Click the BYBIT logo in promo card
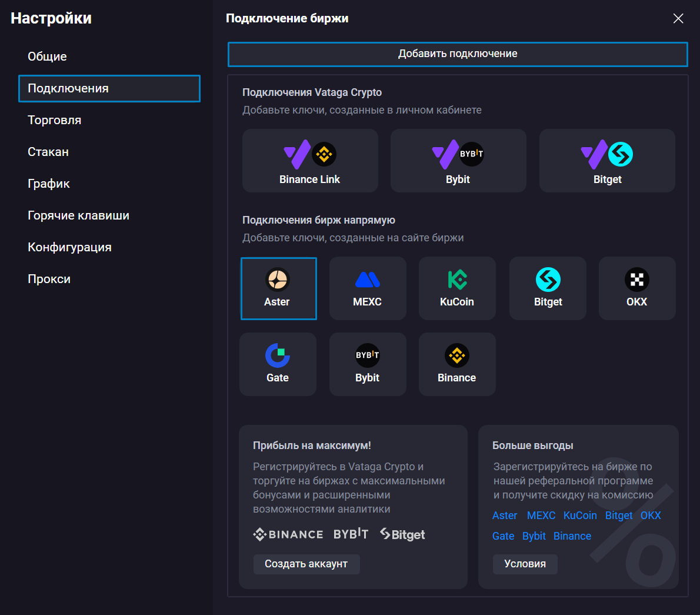 coord(351,534)
